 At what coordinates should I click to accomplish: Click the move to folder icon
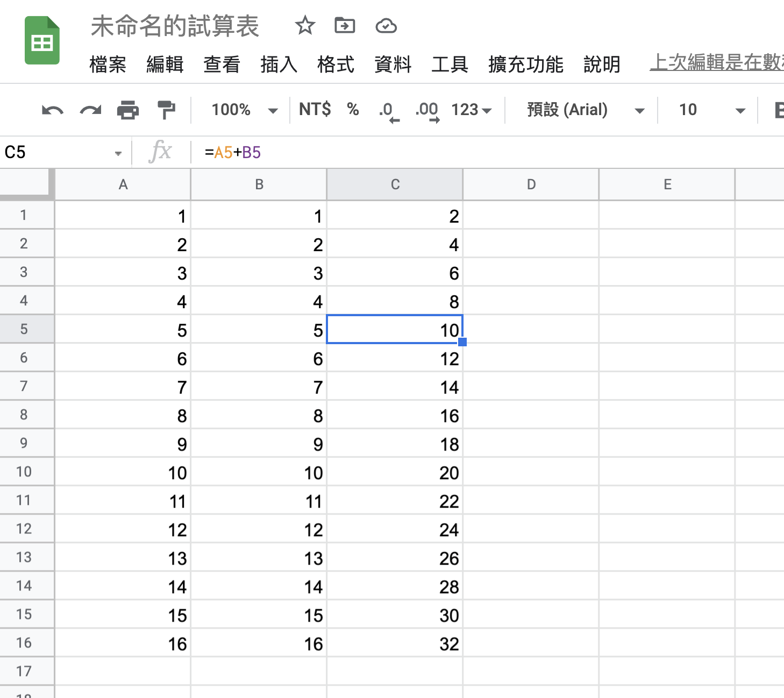click(x=345, y=25)
